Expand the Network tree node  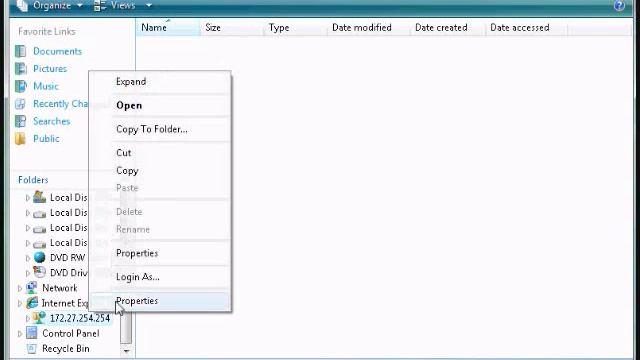tap(20, 288)
